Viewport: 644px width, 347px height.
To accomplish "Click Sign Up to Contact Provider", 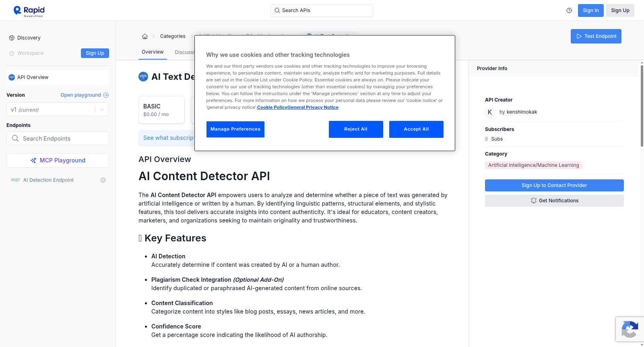I will click(x=554, y=185).
